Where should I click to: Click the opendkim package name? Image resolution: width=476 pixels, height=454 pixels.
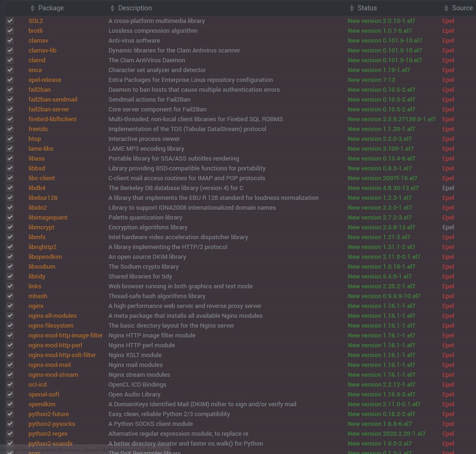pos(42,404)
